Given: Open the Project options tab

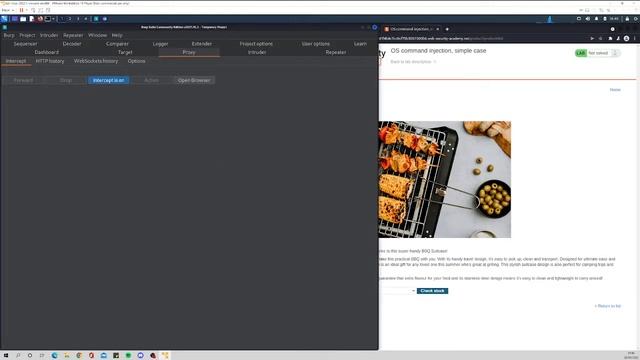Looking at the screenshot, I should (x=256, y=44).
